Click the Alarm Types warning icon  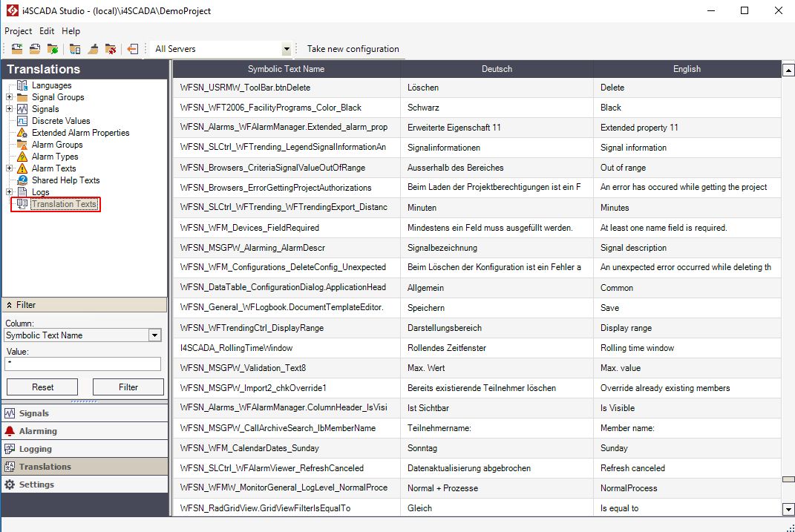(x=22, y=157)
